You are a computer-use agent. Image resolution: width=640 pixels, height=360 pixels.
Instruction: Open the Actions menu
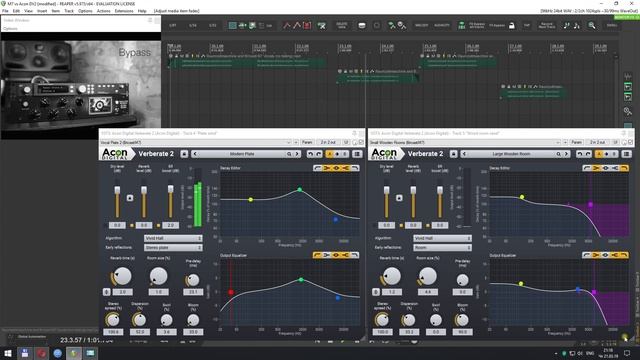[x=103, y=11]
